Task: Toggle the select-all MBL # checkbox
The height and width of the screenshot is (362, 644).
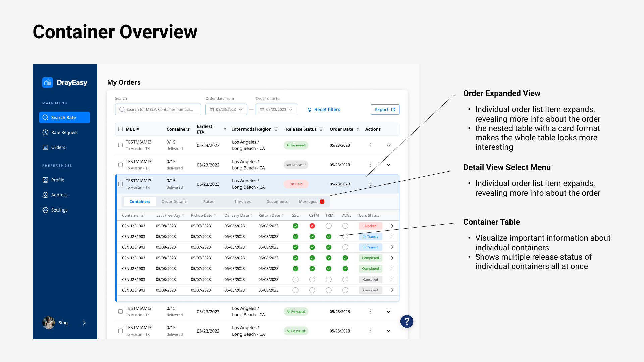Action: click(x=120, y=129)
